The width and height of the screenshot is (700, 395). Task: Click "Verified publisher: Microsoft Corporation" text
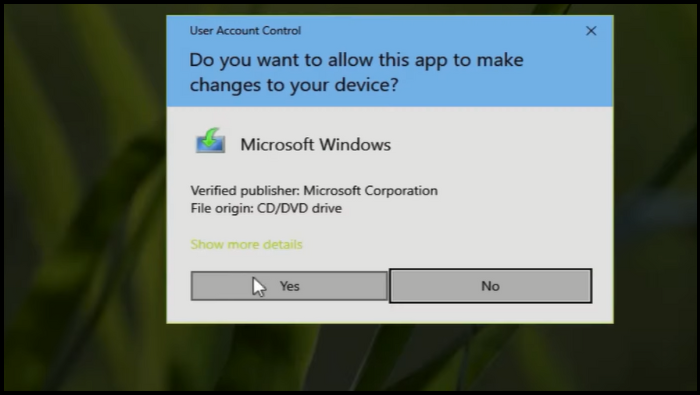[314, 191]
